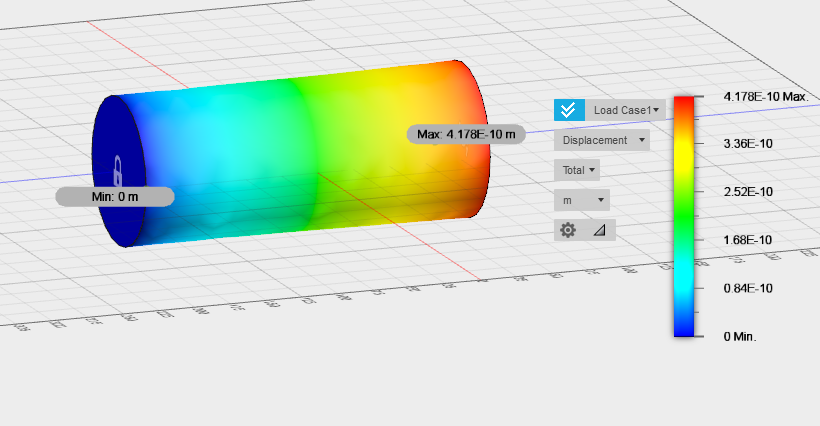Click the 0 Min. legend value

tap(740, 337)
